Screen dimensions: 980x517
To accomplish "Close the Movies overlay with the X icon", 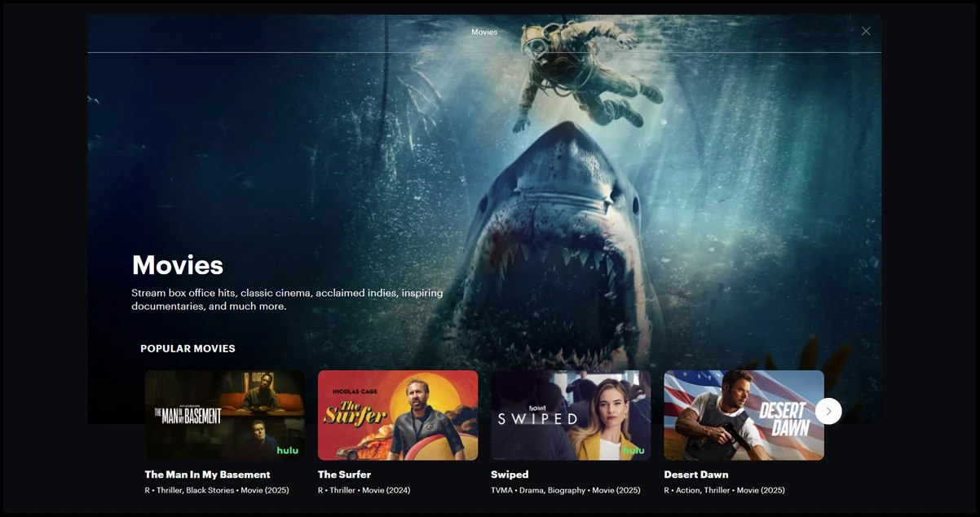I will click(866, 31).
